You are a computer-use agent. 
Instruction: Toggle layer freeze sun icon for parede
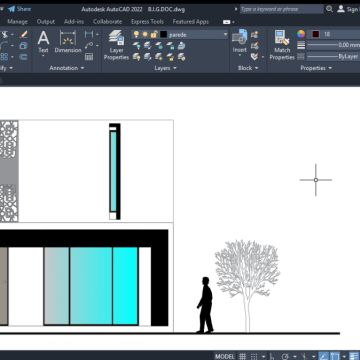coord(145,35)
